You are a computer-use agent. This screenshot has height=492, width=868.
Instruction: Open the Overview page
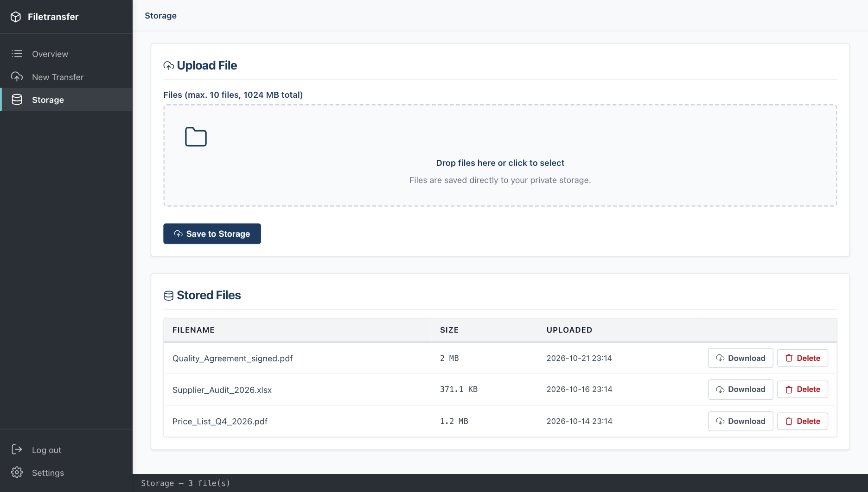66,54
